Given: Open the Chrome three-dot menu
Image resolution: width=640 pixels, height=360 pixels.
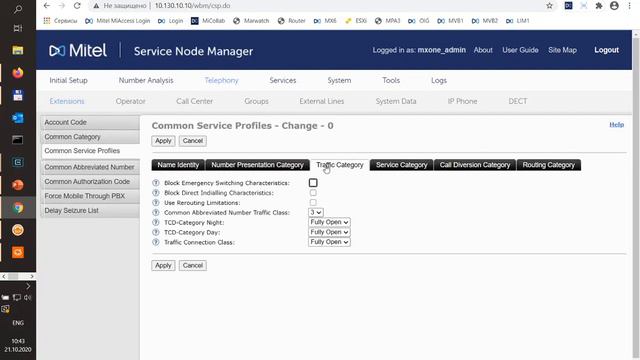Looking at the screenshot, I should [x=629, y=6].
